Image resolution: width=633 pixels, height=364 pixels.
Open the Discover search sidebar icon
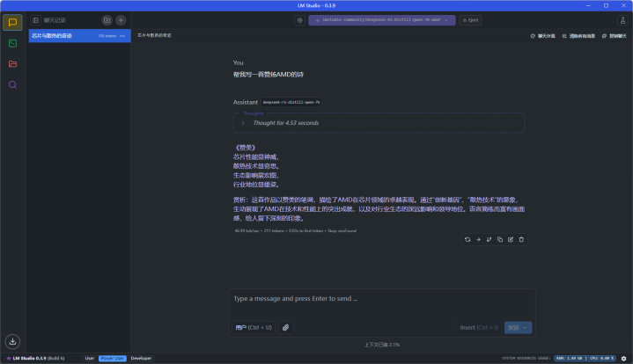12,84
